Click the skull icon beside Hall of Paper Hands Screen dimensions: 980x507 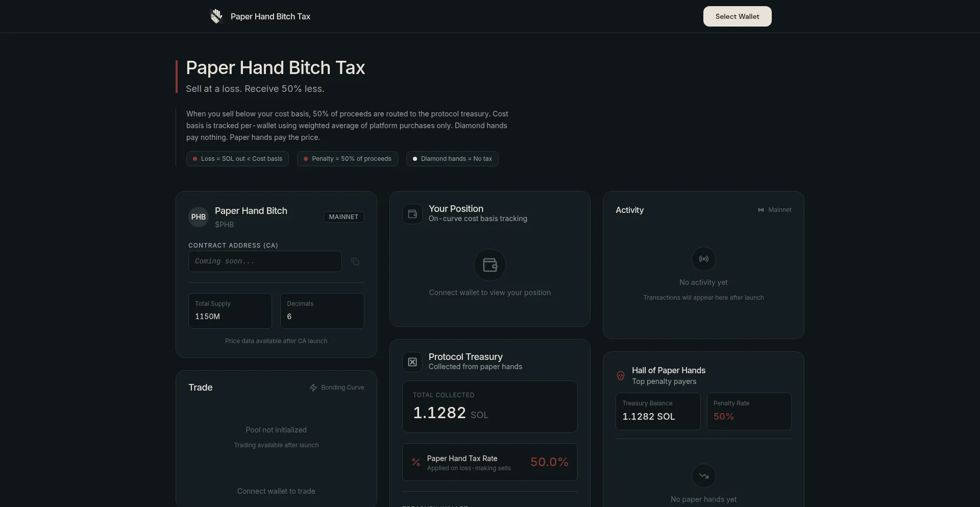pos(621,376)
